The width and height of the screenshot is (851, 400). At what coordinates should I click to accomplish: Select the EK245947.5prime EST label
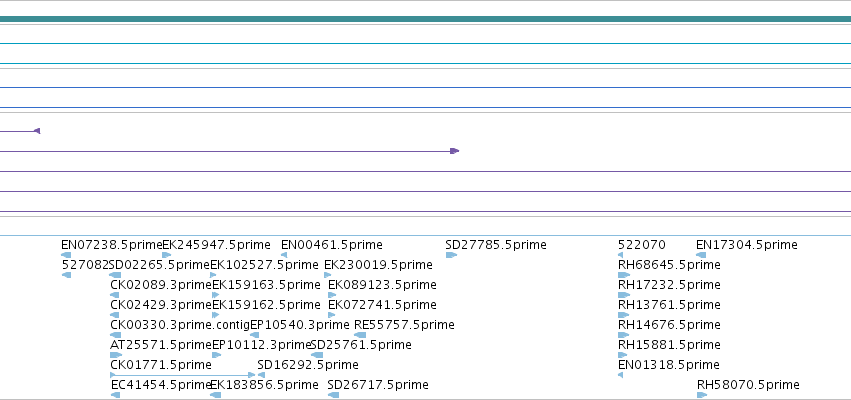[x=217, y=245]
